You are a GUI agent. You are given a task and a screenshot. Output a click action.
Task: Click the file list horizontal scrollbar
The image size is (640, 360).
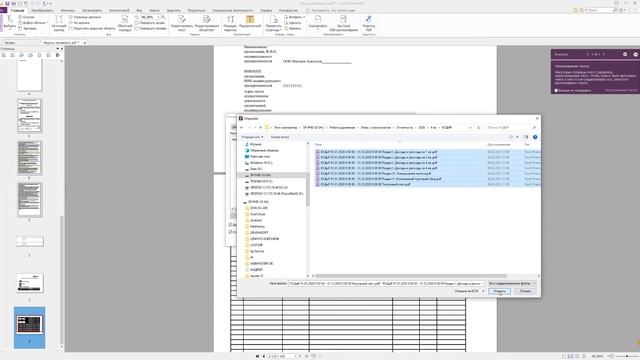pos(411,276)
